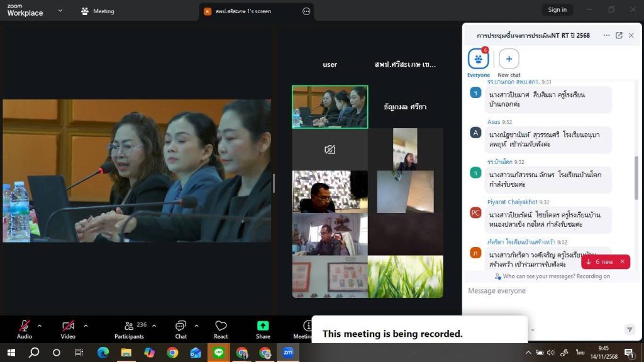The height and width of the screenshot is (362, 644).
Task: Select the Everyone chat channel
Action: pyautogui.click(x=479, y=60)
